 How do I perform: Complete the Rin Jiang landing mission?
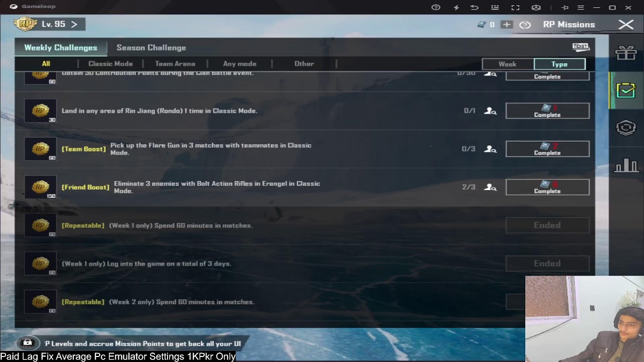coord(547,111)
